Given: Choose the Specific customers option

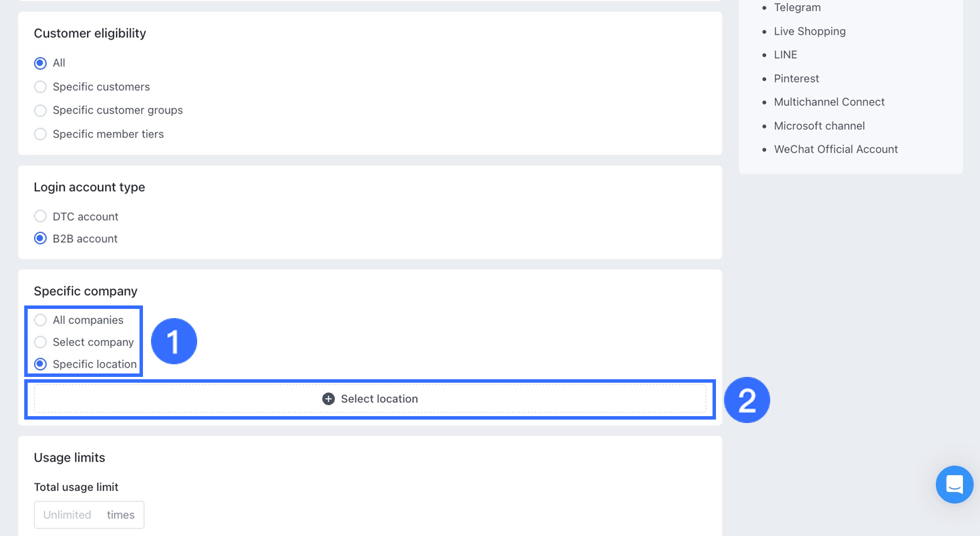Looking at the screenshot, I should 40,87.
